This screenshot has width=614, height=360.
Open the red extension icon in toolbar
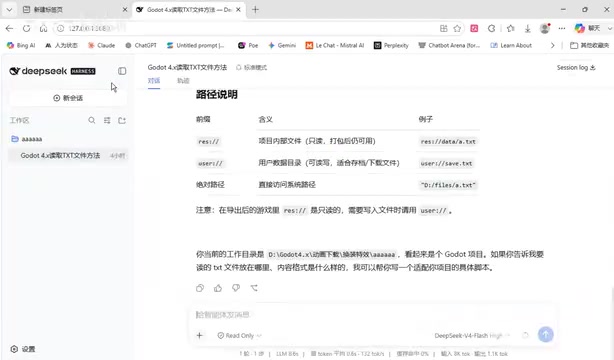(x=474, y=28)
